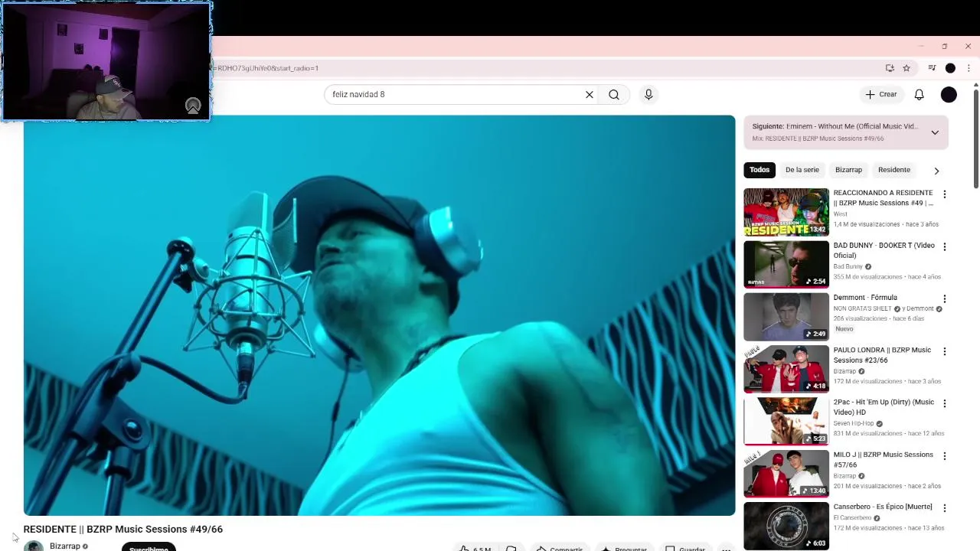Viewport: 980px width, 551px height.
Task: Click 'Siguiente: Eminem - Without Me' text
Action: point(835,126)
